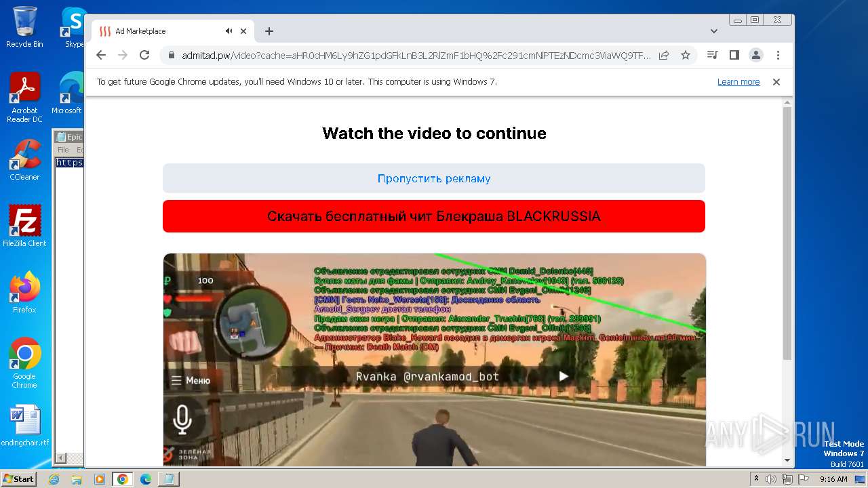
Task: Open Chrome side panel icon
Action: tap(734, 55)
